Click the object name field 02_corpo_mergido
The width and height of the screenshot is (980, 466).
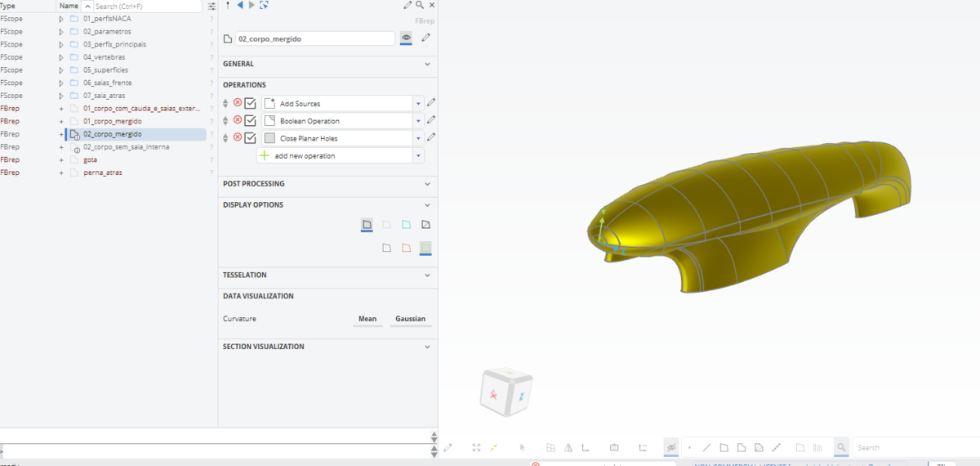click(315, 38)
